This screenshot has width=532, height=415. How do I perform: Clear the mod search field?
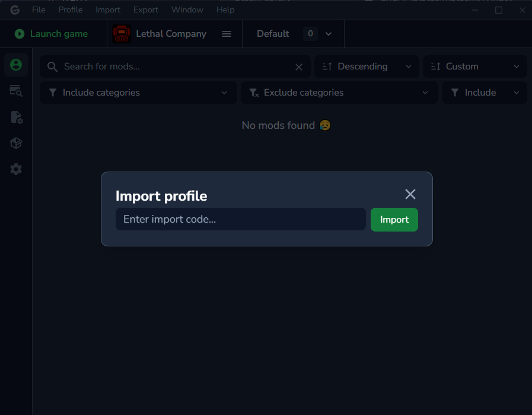click(x=299, y=67)
